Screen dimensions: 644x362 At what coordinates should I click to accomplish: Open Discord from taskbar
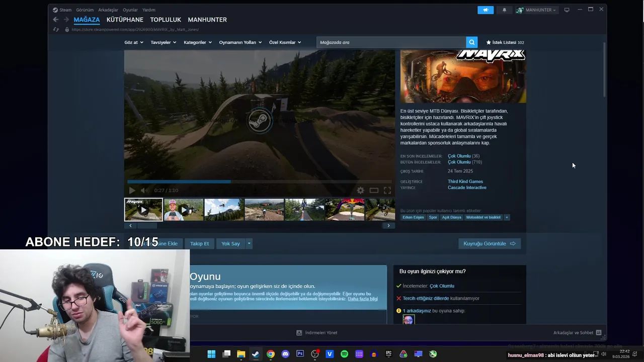[x=286, y=354]
